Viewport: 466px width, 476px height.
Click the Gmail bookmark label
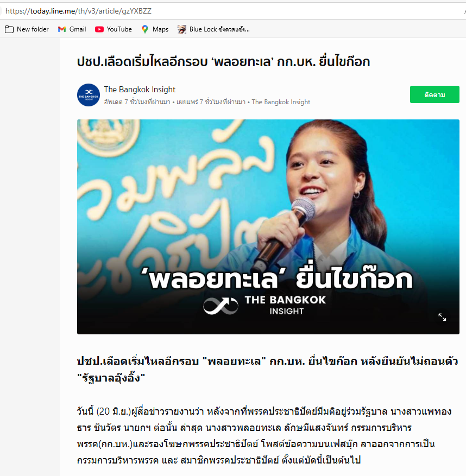[78, 29]
